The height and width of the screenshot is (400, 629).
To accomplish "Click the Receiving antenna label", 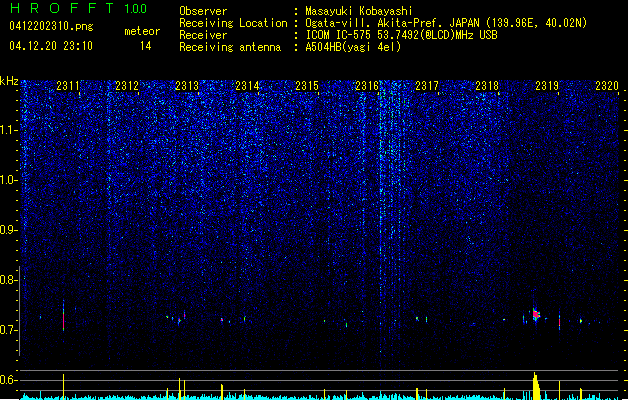I will [x=230, y=47].
